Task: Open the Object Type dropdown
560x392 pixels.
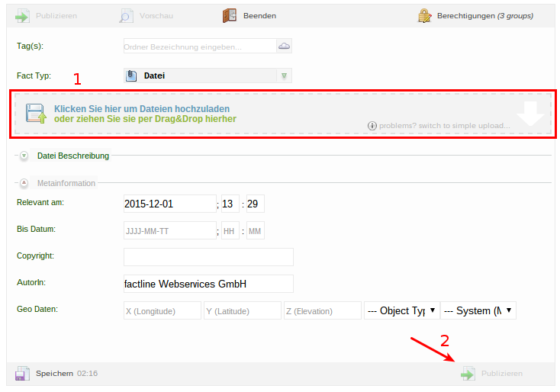Action: tap(401, 310)
